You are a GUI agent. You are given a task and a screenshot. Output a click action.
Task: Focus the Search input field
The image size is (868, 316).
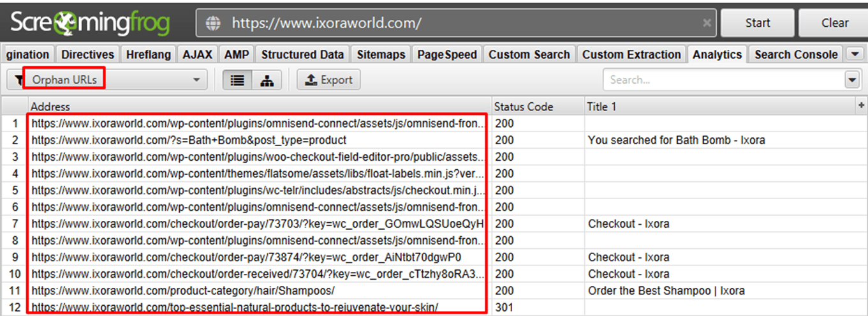[724, 80]
